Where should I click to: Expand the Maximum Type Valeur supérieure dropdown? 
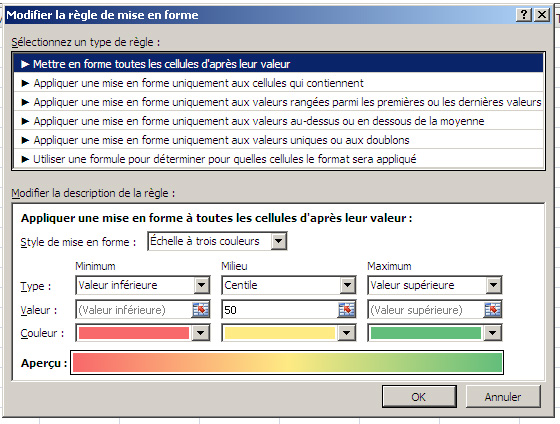tap(493, 285)
